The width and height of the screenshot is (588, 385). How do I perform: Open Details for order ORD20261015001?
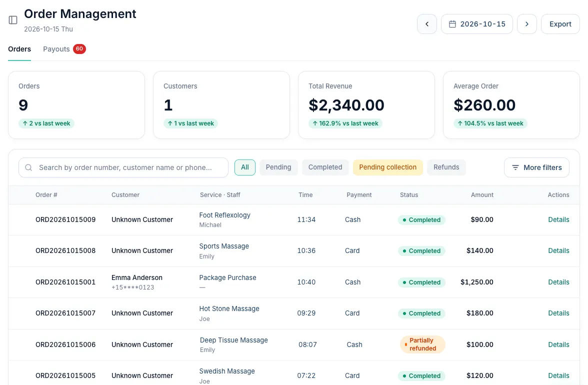(x=558, y=282)
